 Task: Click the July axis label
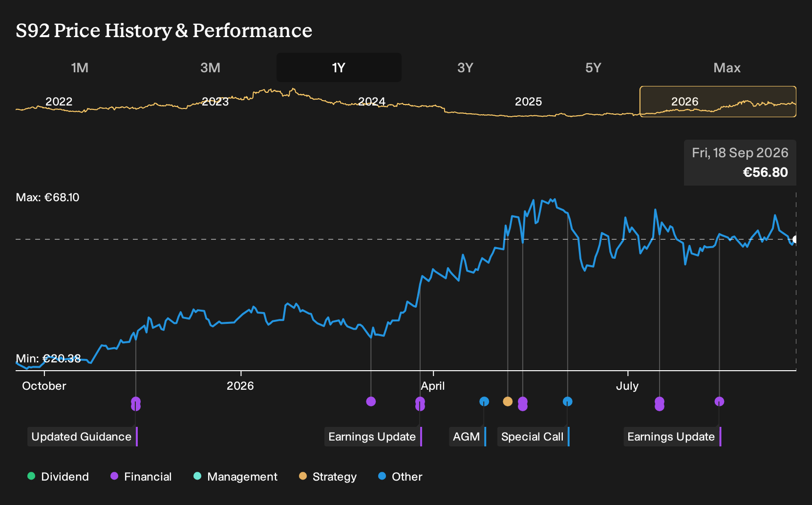click(x=627, y=386)
